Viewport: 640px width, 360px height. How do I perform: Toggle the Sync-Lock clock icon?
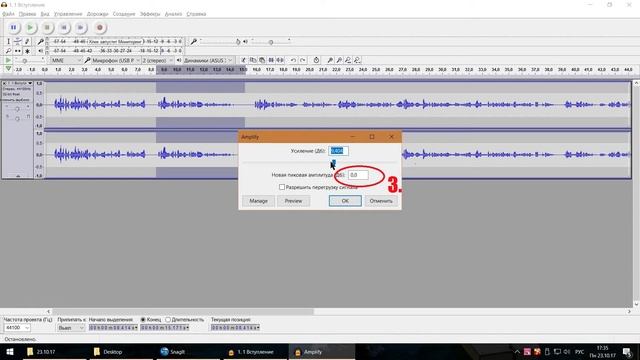click(x=316, y=60)
